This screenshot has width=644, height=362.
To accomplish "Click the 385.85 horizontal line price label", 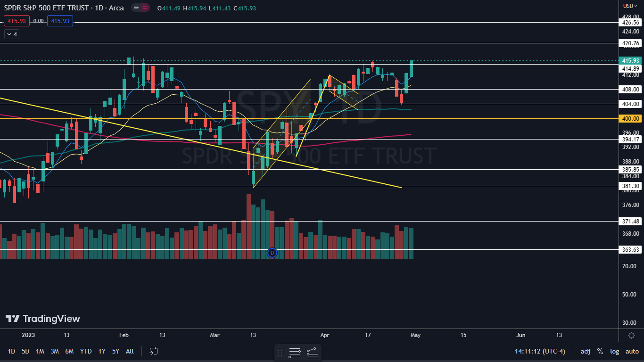I will pos(631,169).
